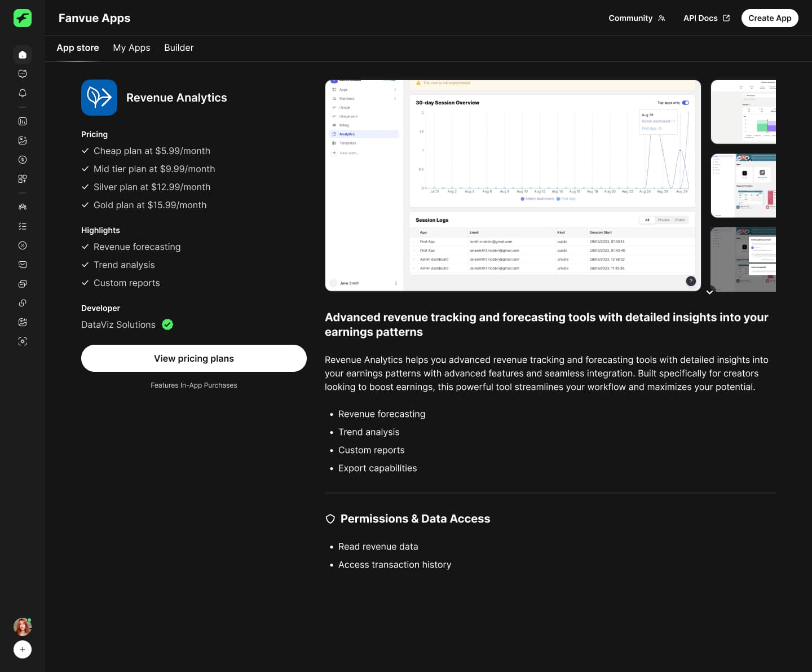Click the Permissions & Data Access heading
The image size is (812, 672).
(x=415, y=519)
